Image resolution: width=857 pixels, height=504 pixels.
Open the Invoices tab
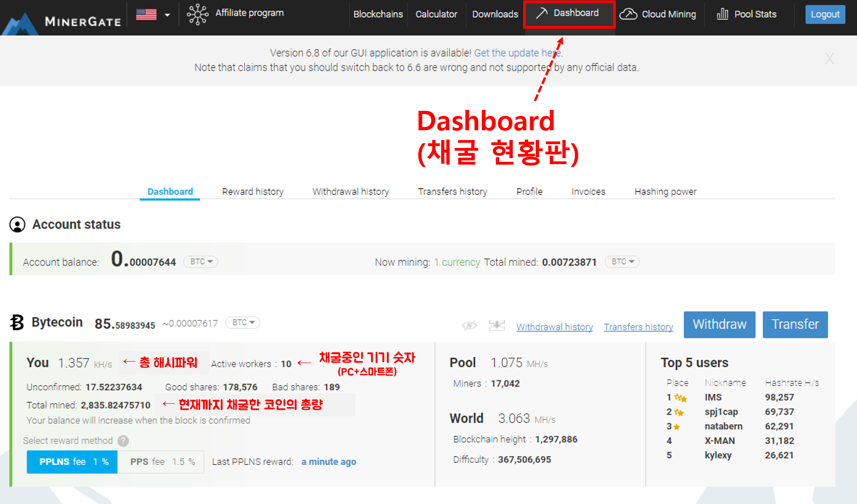pyautogui.click(x=588, y=191)
